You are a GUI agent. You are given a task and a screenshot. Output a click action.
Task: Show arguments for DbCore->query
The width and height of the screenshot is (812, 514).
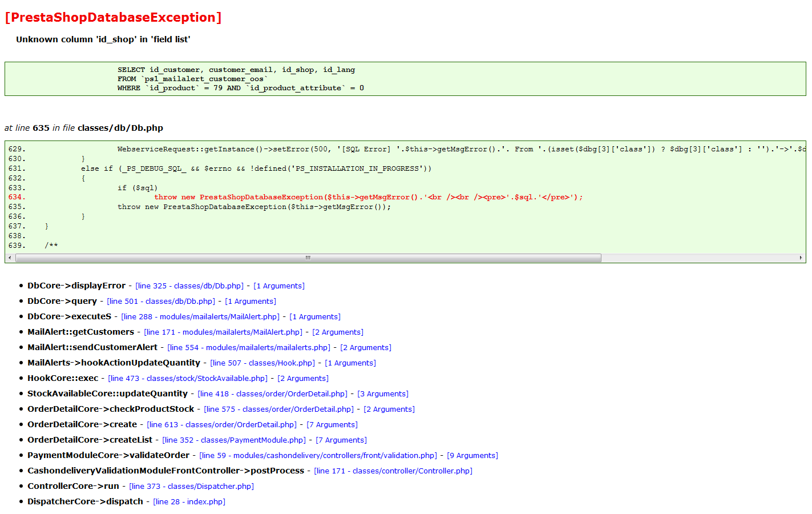[251, 302]
